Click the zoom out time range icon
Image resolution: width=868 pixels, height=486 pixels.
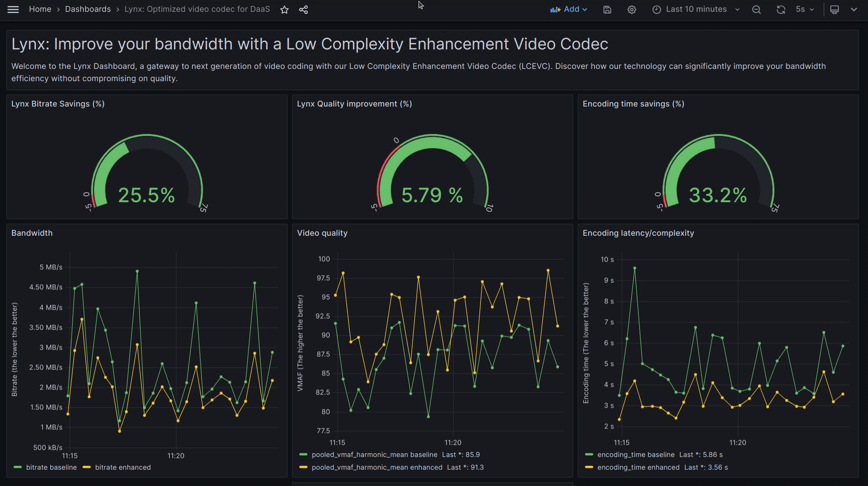[756, 10]
